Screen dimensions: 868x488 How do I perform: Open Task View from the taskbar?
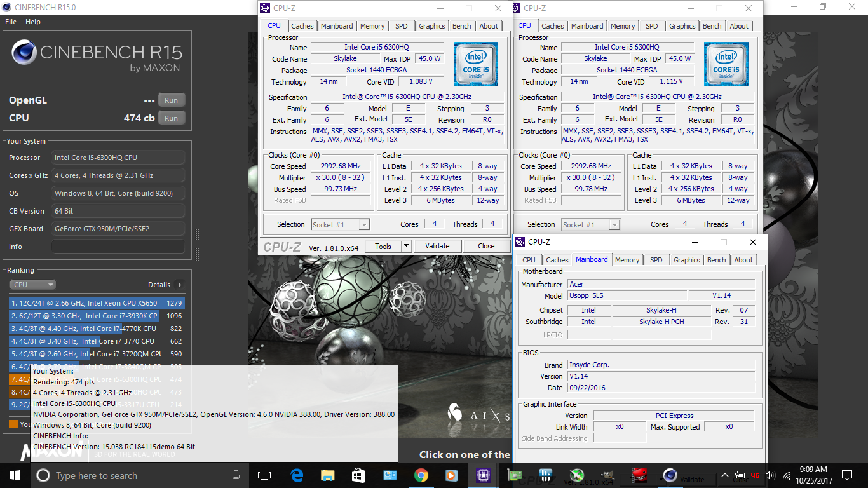264,475
